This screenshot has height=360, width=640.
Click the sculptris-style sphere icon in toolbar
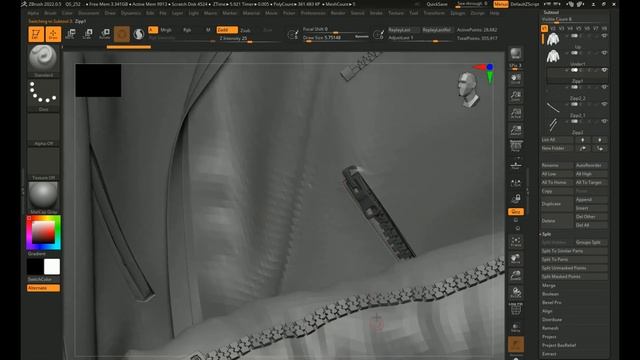point(139,34)
